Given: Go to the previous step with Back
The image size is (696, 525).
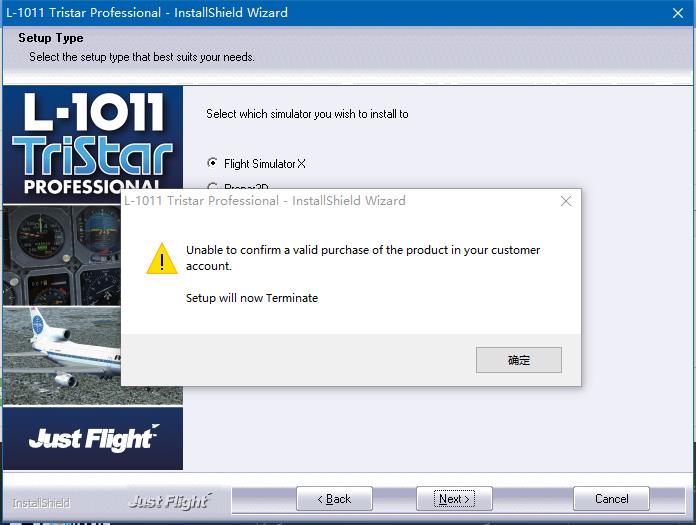Looking at the screenshot, I should (334, 499).
